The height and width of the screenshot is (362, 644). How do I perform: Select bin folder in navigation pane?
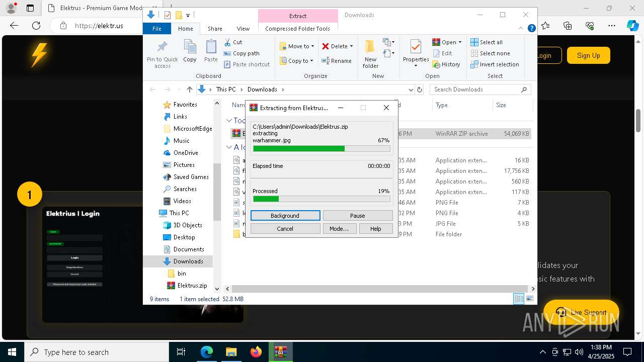pos(182,274)
